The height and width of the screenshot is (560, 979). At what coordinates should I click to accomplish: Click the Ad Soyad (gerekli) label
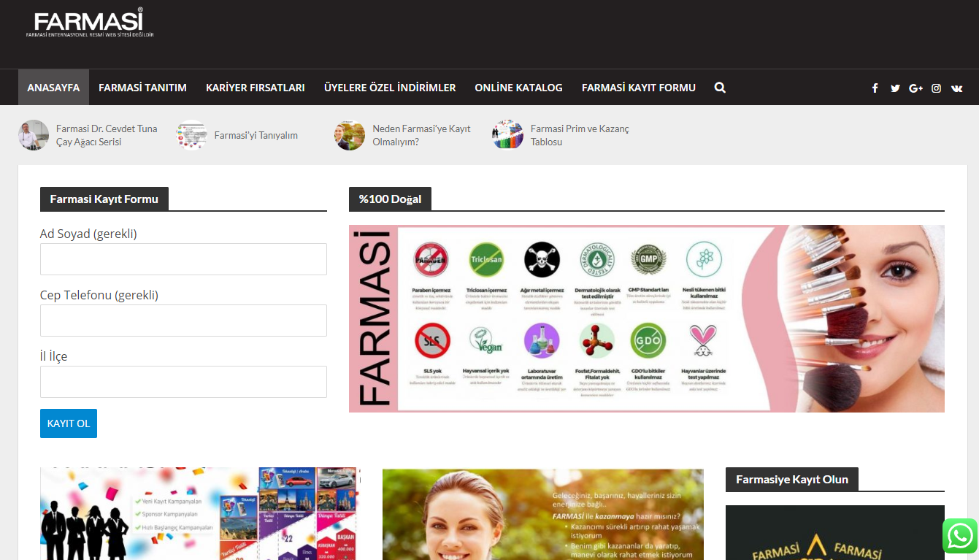tap(88, 234)
